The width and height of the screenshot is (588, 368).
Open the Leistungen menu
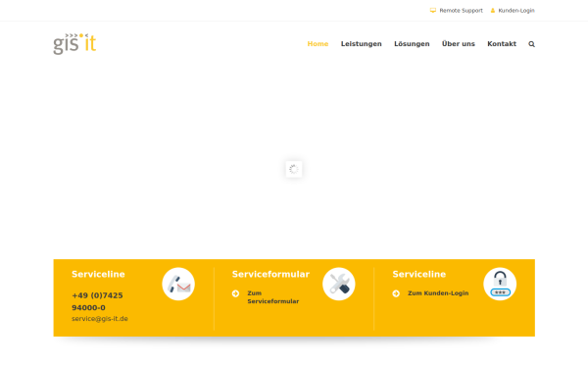coord(361,44)
